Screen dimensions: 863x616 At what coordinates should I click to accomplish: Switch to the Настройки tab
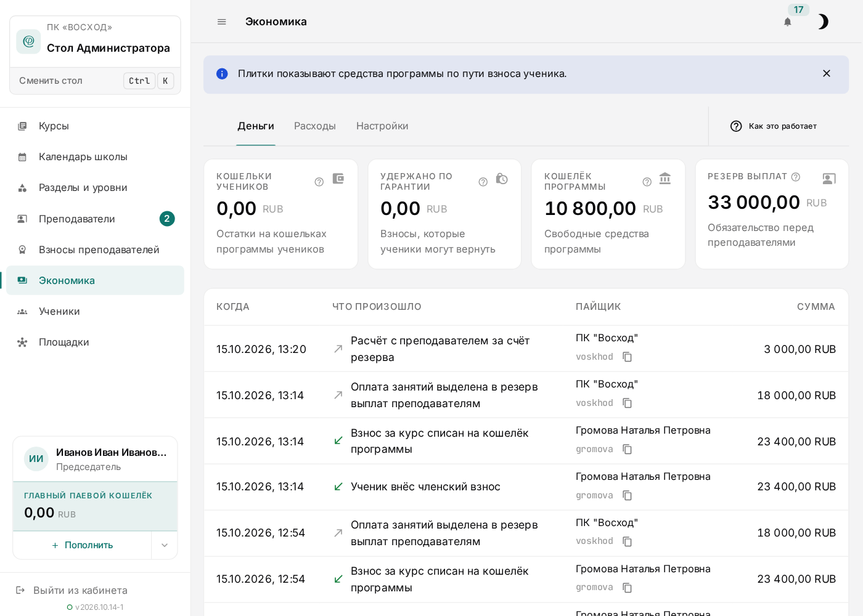pos(382,126)
